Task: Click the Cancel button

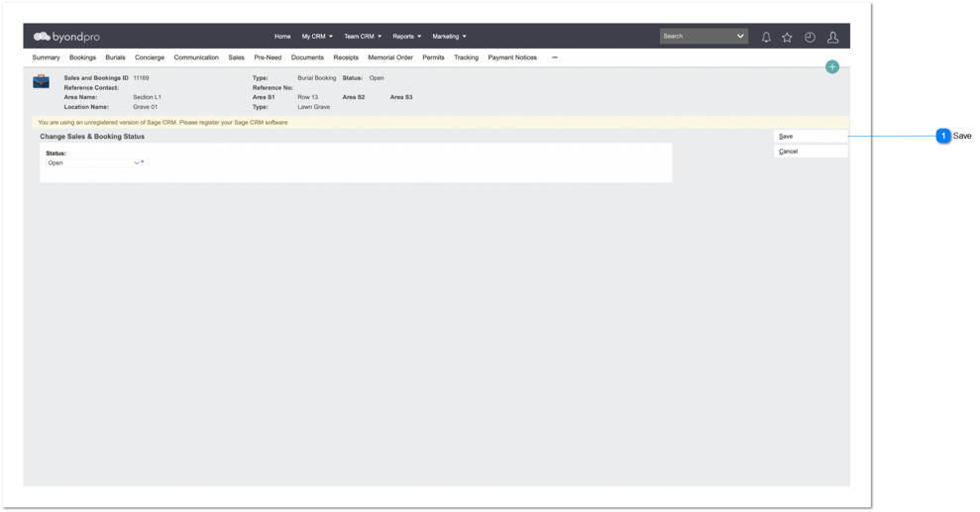Action: tap(811, 152)
